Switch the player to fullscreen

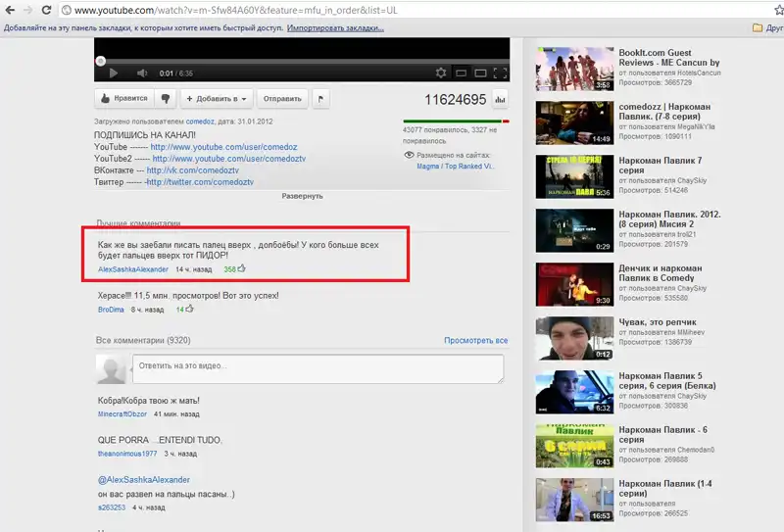click(x=500, y=73)
